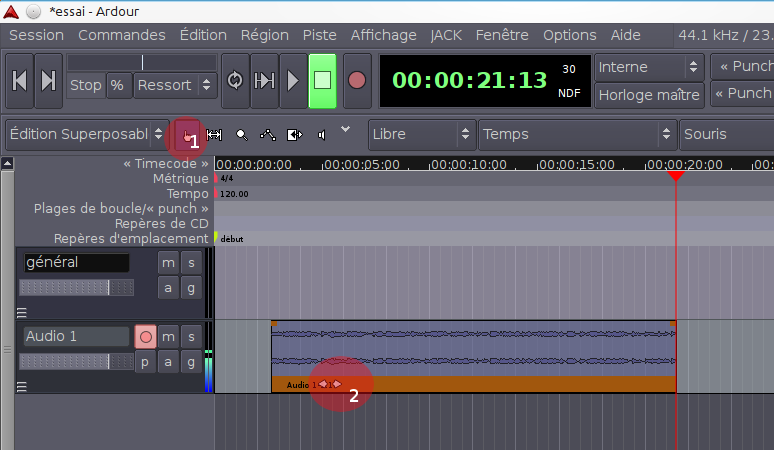Select the time stretch tool
The image size is (774, 450).
click(x=295, y=135)
